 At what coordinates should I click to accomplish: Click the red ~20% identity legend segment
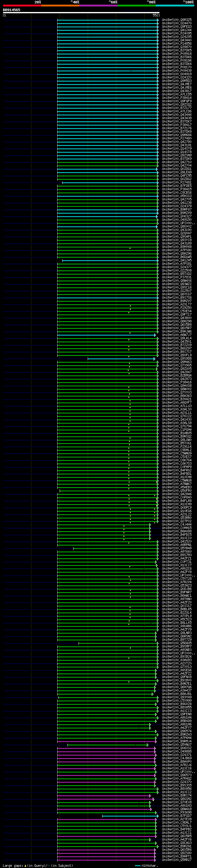click(x=22, y=6)
